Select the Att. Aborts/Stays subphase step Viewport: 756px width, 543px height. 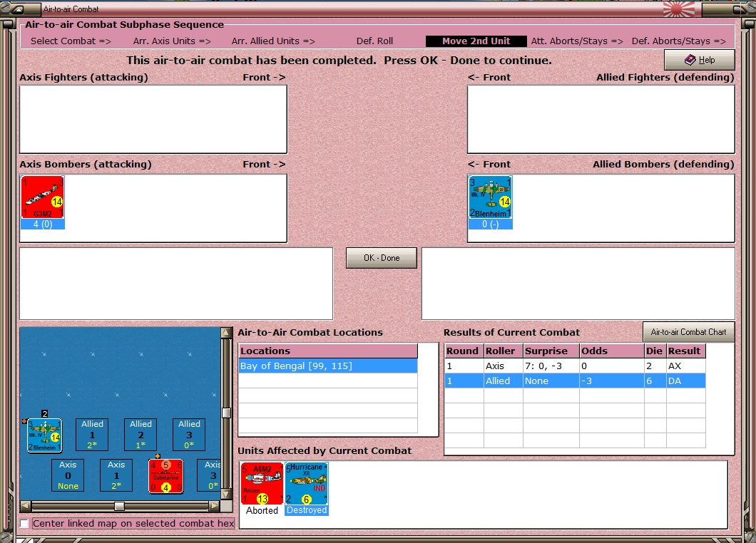coord(577,41)
